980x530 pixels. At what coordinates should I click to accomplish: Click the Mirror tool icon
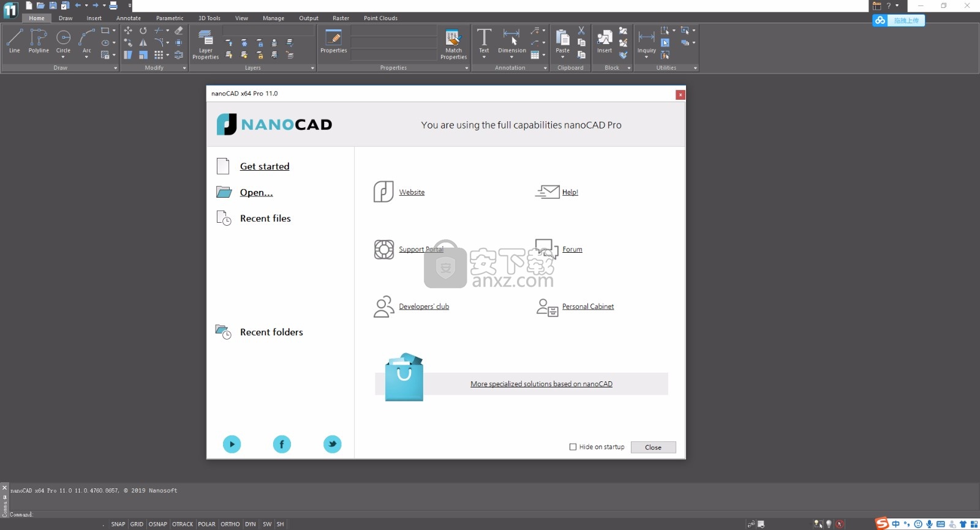click(x=143, y=42)
